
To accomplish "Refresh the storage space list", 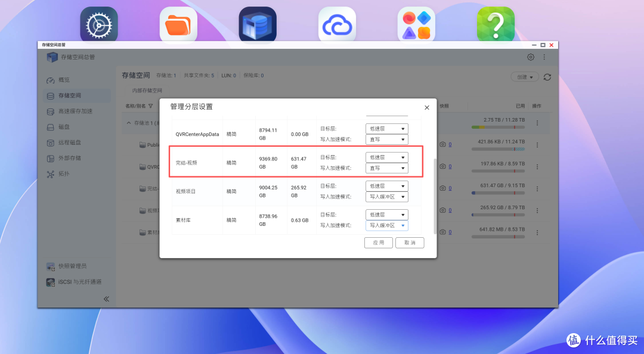I will tap(547, 77).
